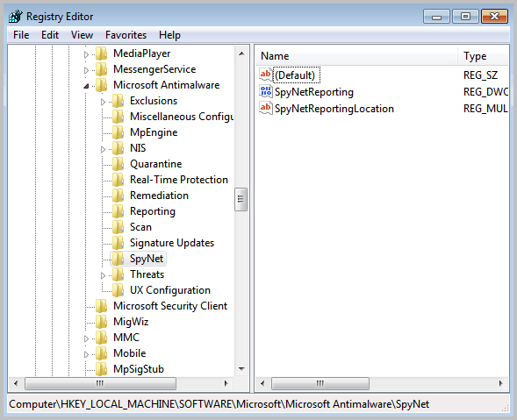This screenshot has height=420, width=517.
Task: Click the Registry Editor title bar icon
Action: (16, 16)
